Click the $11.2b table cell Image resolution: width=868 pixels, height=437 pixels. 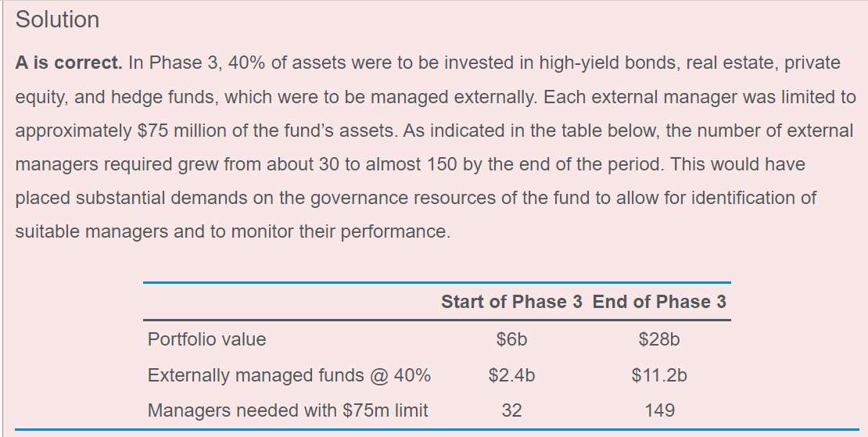coord(659,375)
